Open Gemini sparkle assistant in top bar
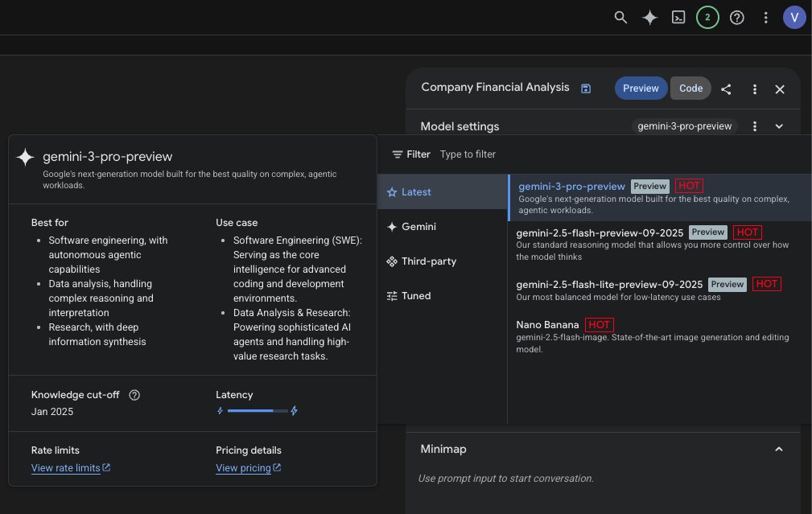Image resolution: width=812 pixels, height=514 pixels. (x=649, y=18)
